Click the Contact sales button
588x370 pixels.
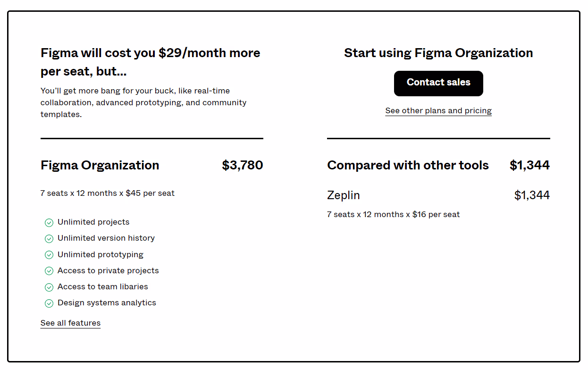point(438,84)
